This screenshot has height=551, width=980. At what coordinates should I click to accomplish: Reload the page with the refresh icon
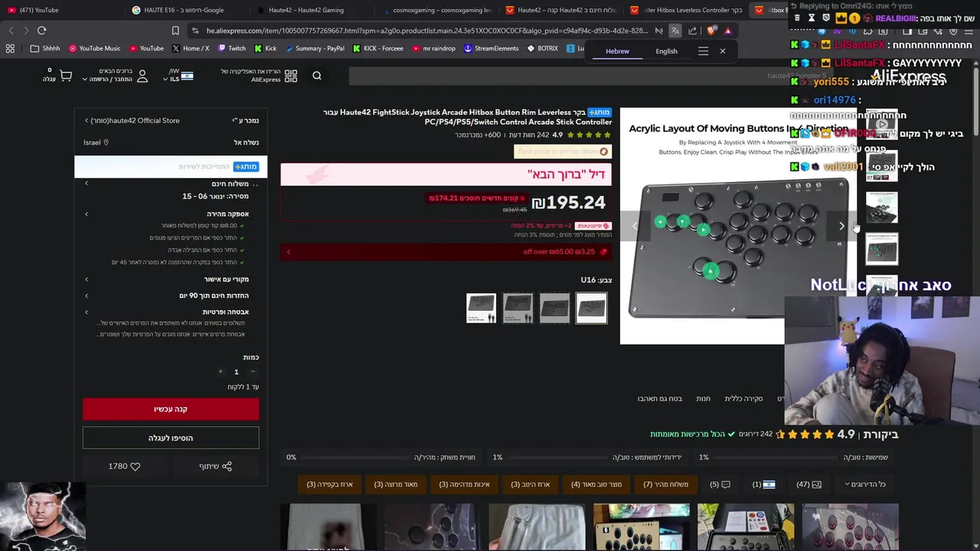(x=41, y=31)
